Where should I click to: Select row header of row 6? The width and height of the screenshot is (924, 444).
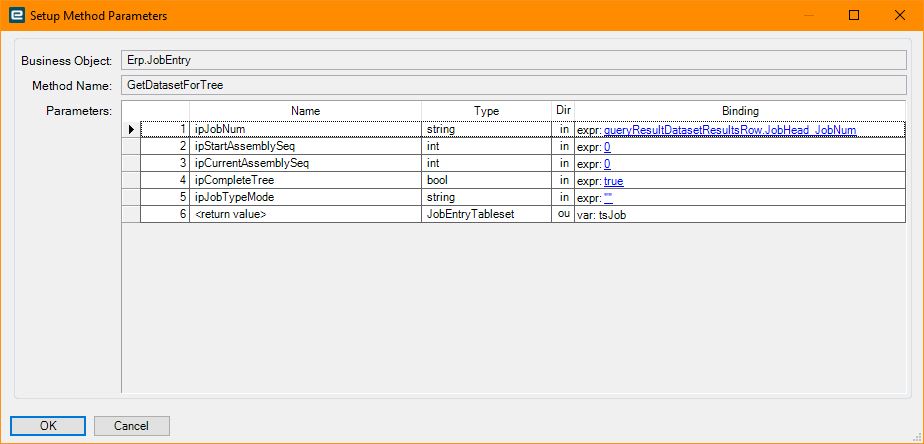[x=131, y=215]
